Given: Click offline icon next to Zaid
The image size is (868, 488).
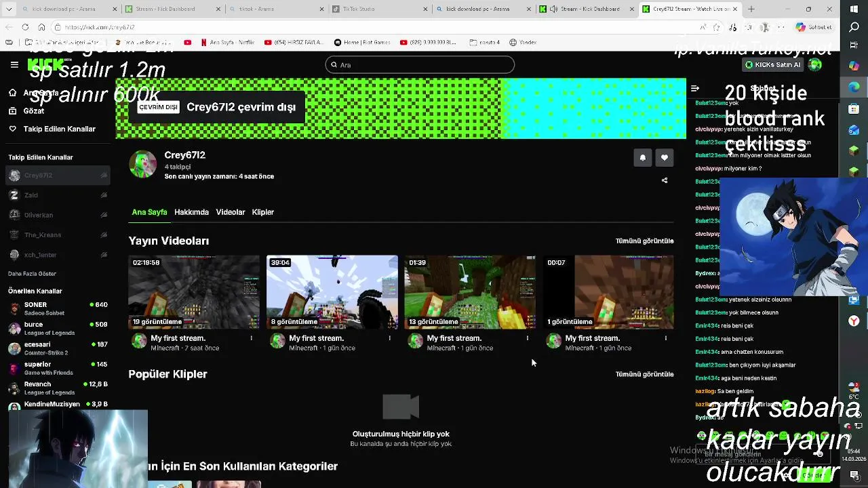Looking at the screenshot, I should (x=104, y=195).
